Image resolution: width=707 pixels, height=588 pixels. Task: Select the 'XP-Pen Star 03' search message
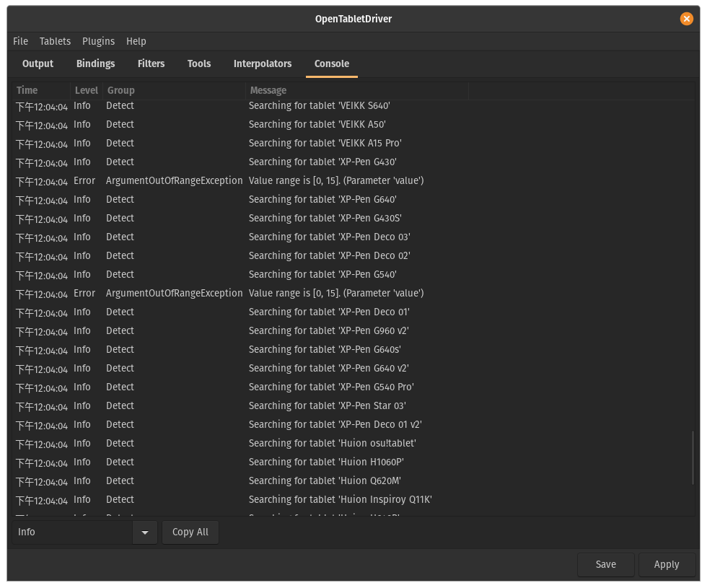pyautogui.click(x=328, y=405)
